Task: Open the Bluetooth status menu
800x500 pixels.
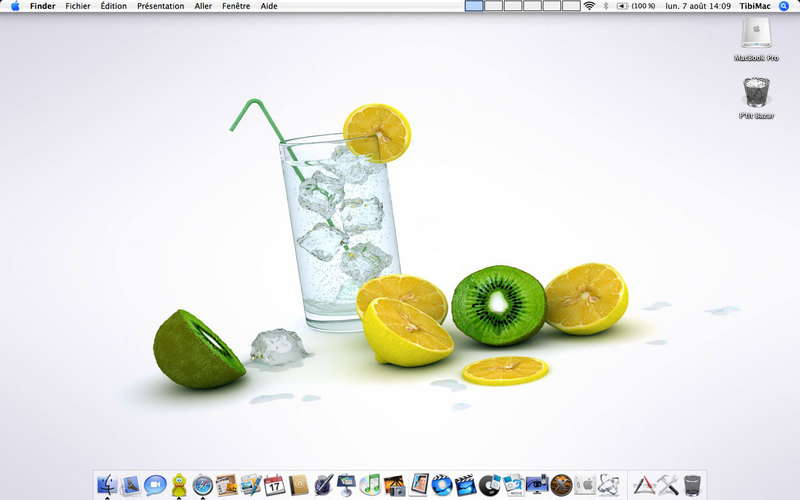Action: [606, 6]
